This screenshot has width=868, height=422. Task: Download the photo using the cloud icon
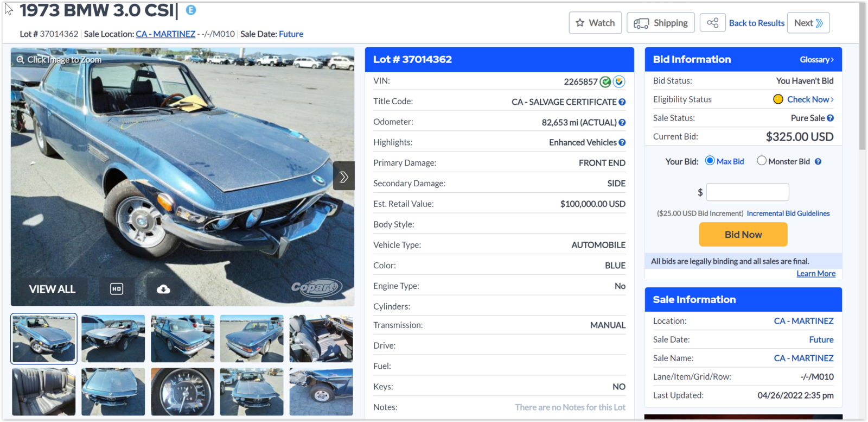click(x=163, y=289)
